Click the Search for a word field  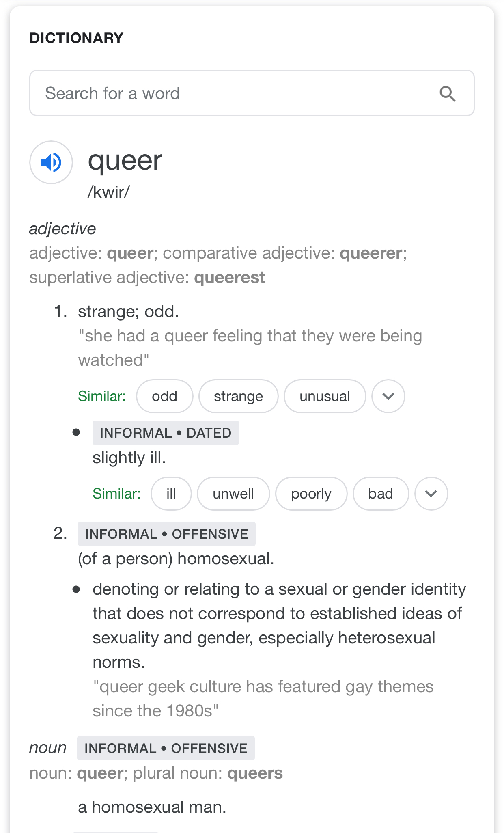[x=252, y=93]
